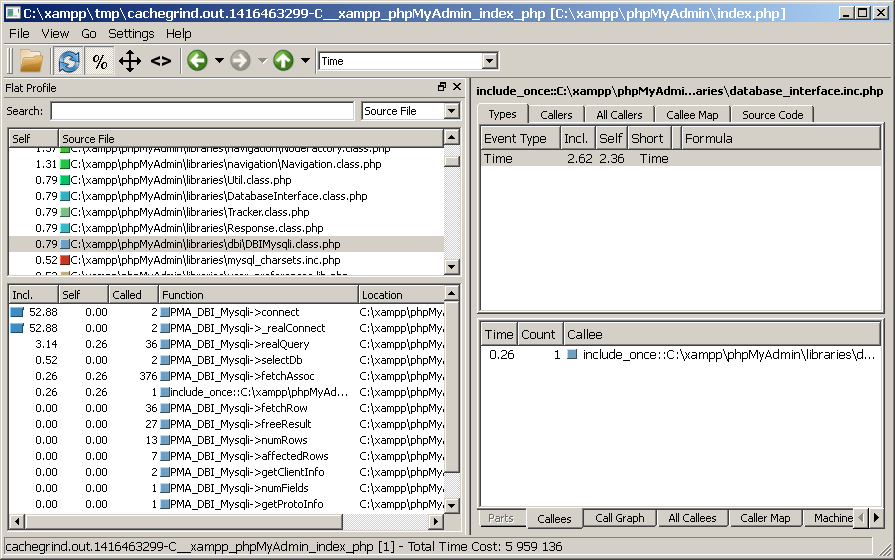The image size is (895, 560).
Task: Sort the function list by the Called column
Action: tap(133, 295)
